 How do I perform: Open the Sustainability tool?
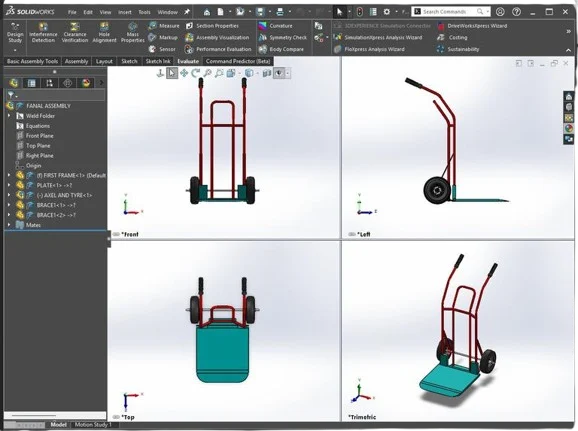(458, 49)
